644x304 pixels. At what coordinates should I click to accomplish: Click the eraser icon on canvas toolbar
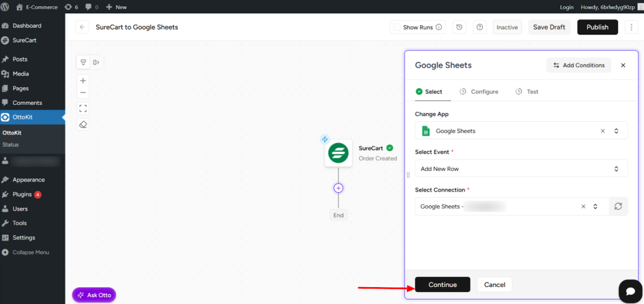click(x=83, y=124)
